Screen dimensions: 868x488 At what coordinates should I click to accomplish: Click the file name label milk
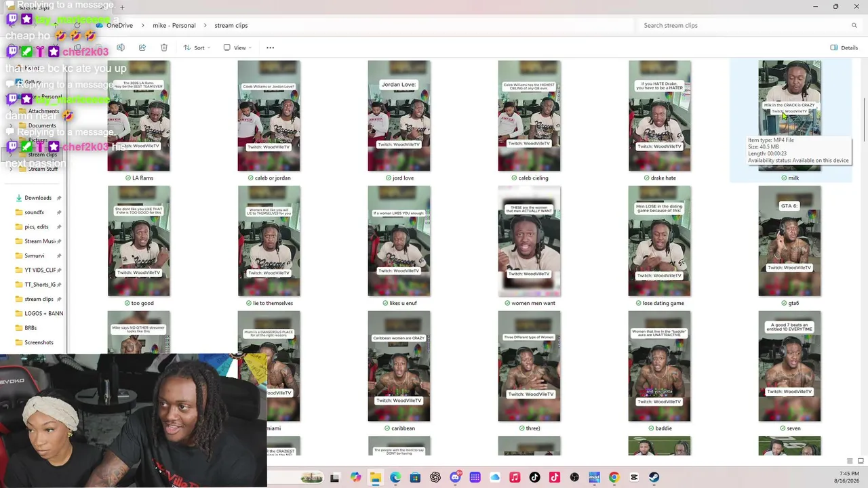coord(793,178)
